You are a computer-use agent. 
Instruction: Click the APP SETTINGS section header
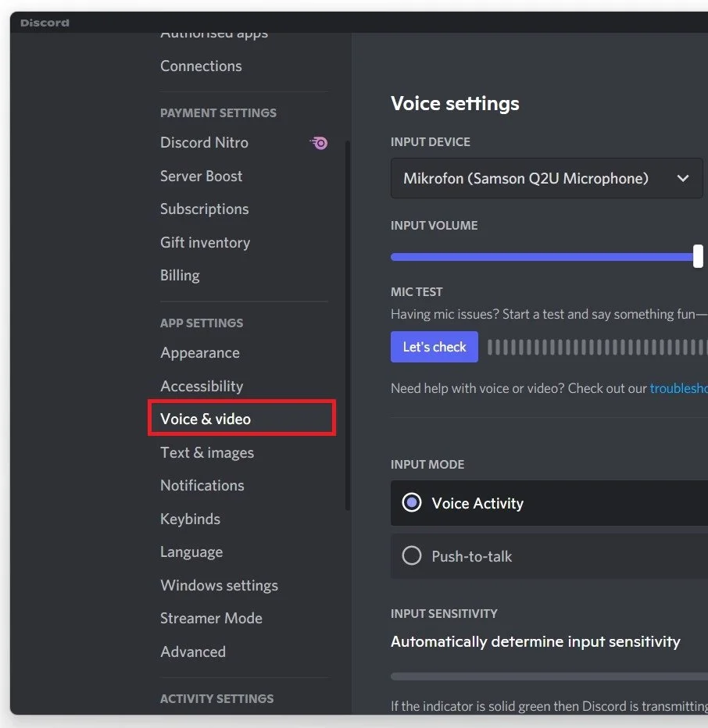point(202,323)
